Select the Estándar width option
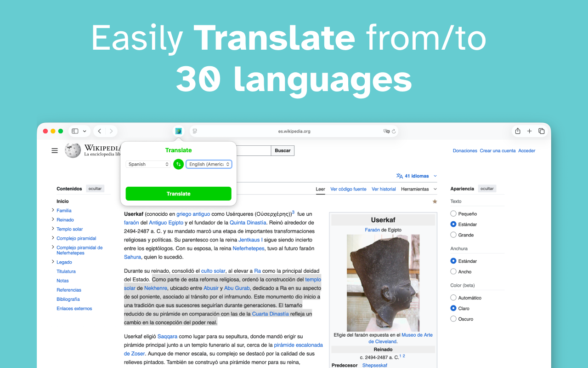 tap(453, 261)
